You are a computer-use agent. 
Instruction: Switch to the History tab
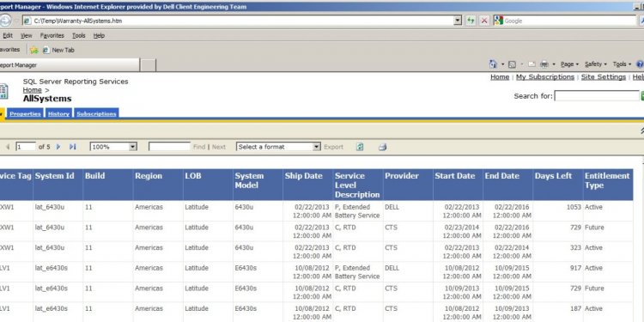(58, 113)
